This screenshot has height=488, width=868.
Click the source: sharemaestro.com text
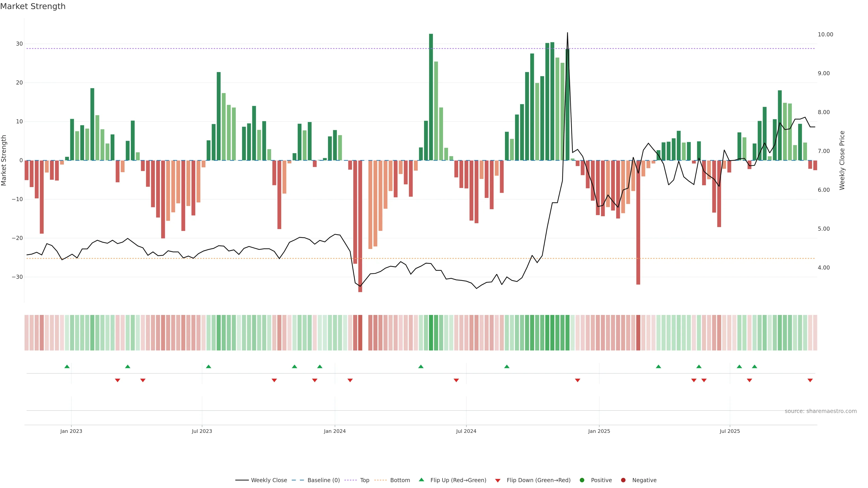click(821, 411)
